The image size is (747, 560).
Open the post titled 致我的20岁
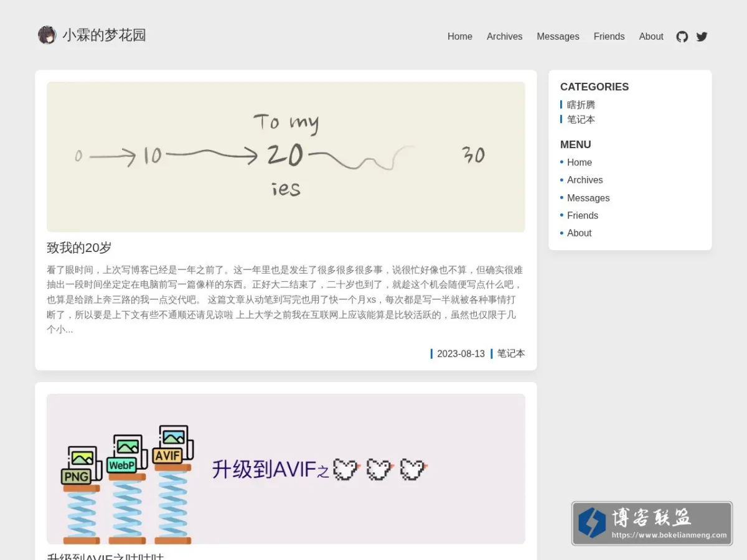[79, 248]
